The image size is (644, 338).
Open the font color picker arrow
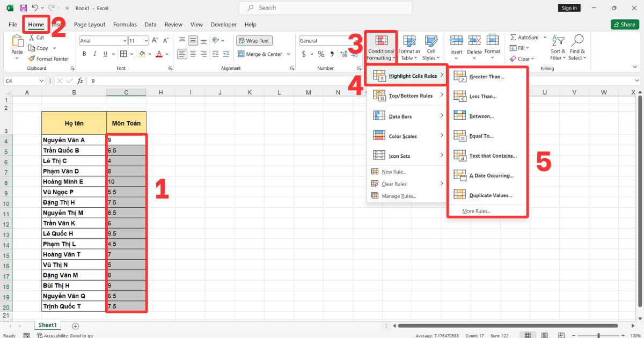click(x=167, y=54)
